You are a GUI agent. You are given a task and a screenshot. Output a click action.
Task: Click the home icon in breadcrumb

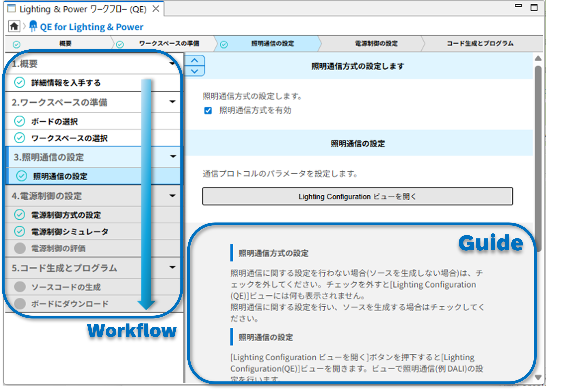14,26
